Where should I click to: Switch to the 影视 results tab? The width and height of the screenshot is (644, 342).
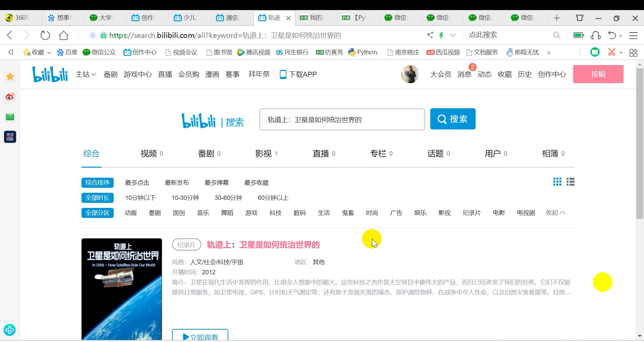266,154
